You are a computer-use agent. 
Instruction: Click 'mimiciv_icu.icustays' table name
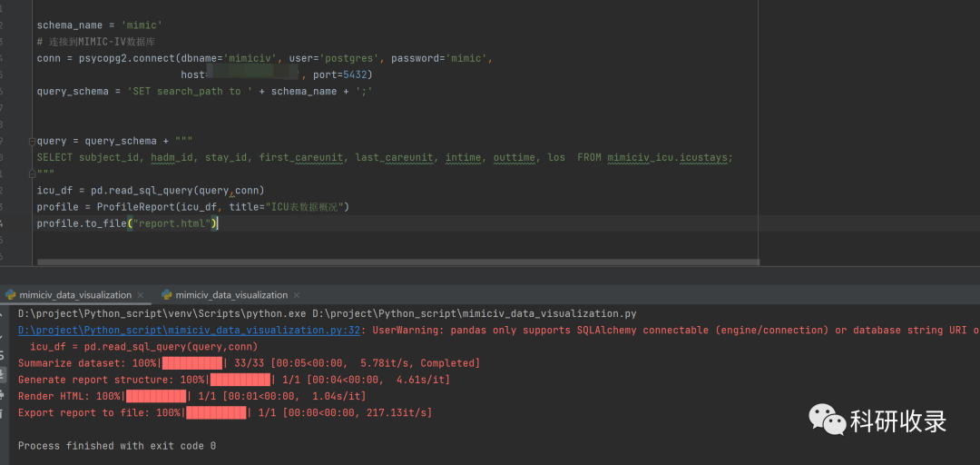[667, 157]
